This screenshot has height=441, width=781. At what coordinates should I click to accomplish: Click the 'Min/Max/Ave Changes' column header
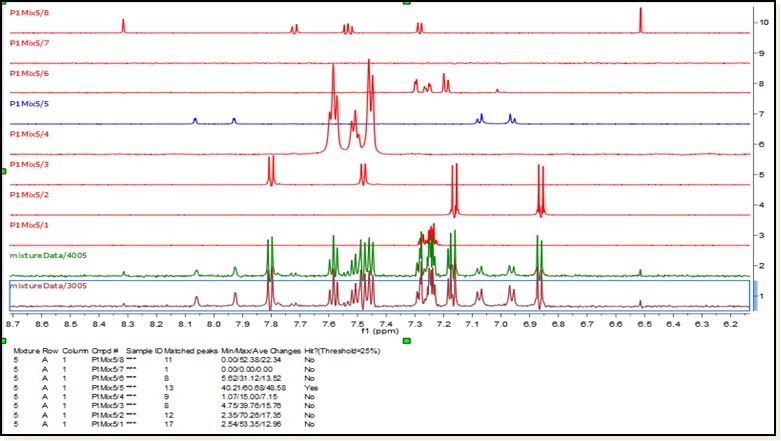pyautogui.click(x=259, y=351)
